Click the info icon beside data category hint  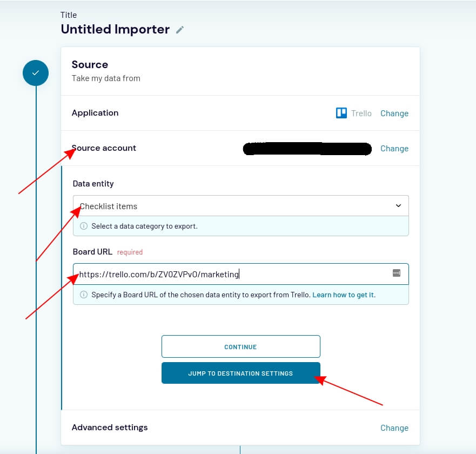click(x=84, y=226)
